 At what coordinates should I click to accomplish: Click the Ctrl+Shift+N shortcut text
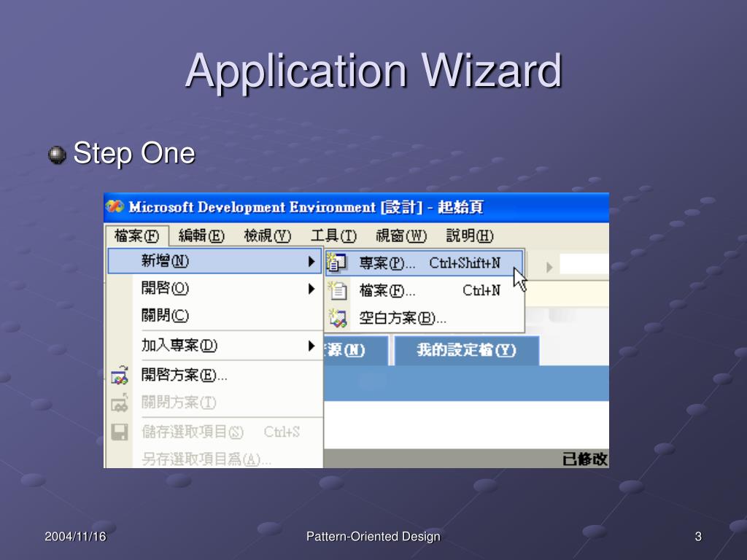pos(465,262)
